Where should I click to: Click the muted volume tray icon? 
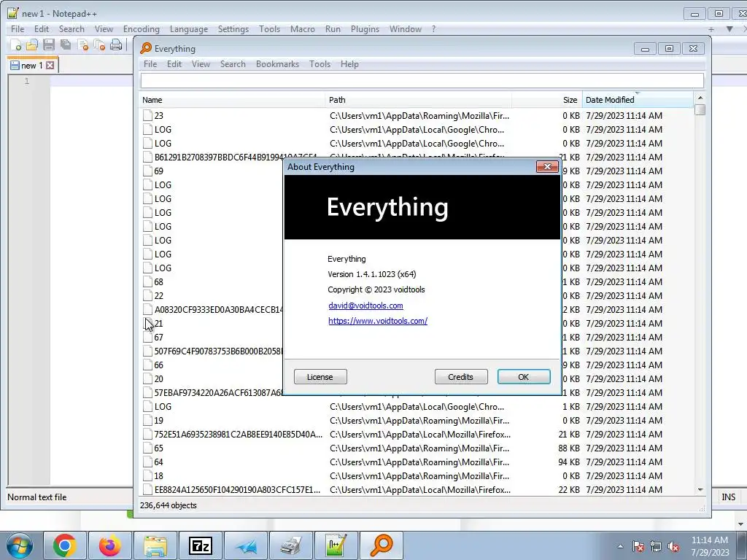[x=673, y=547]
